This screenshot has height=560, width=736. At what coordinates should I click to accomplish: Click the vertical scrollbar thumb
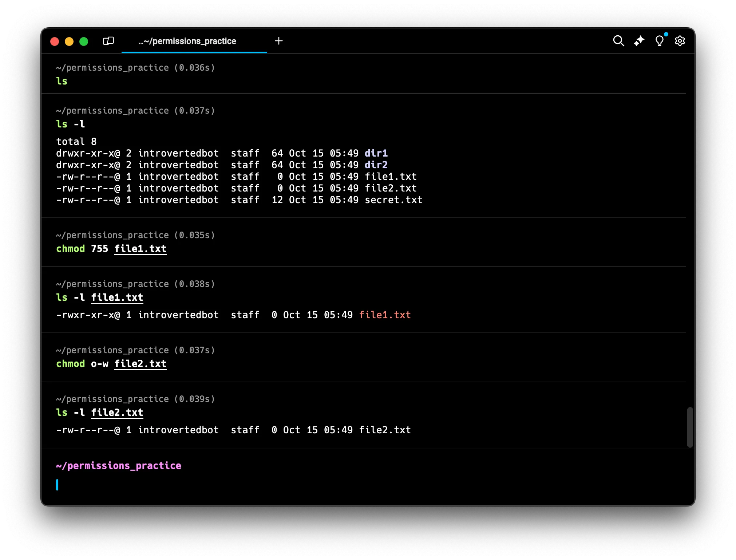[x=690, y=427]
